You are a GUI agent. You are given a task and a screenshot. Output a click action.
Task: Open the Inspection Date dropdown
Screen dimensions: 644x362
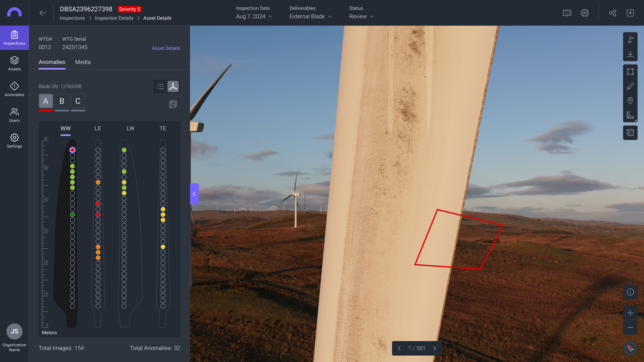(254, 16)
